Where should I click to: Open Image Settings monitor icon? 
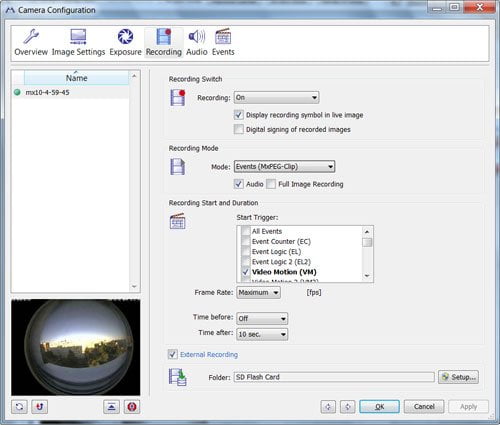pyautogui.click(x=78, y=37)
